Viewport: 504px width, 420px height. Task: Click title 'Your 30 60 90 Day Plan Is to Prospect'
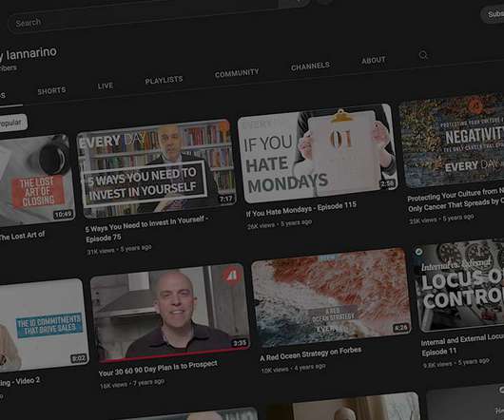158,369
